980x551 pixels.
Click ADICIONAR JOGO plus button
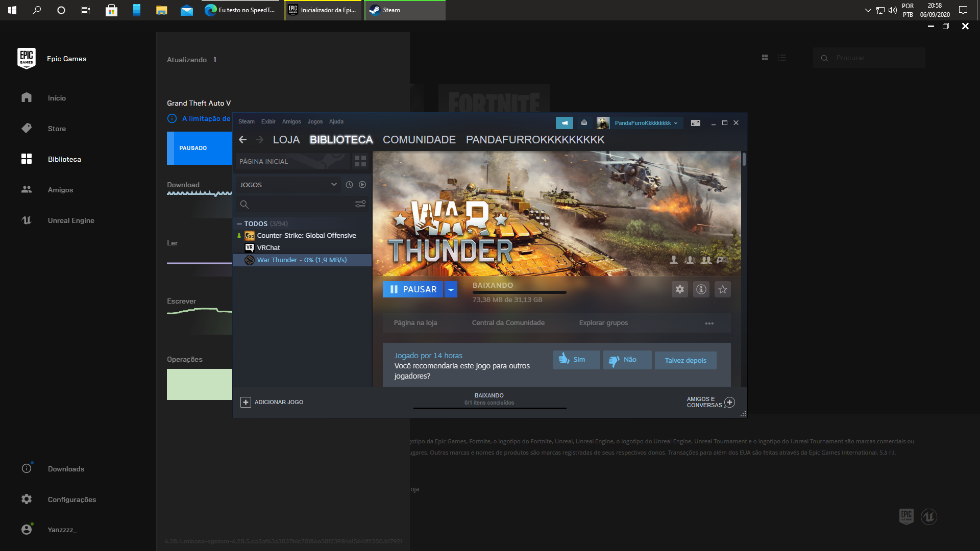click(246, 402)
